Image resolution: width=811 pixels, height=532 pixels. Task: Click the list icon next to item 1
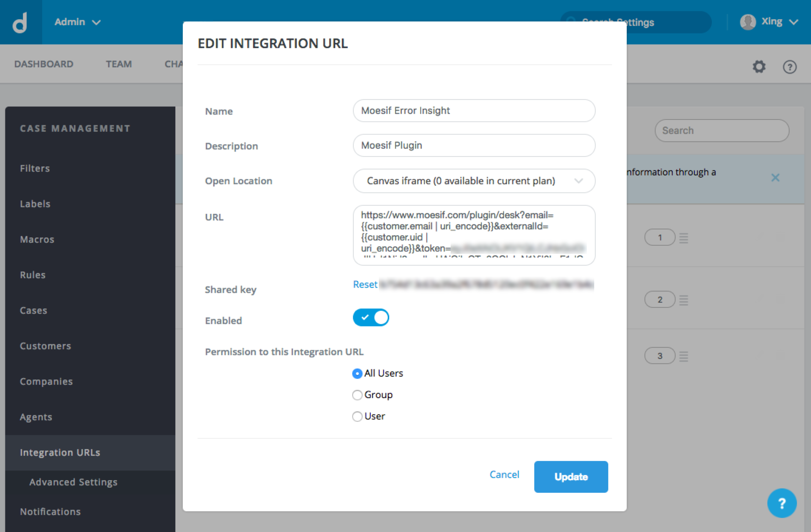pos(684,237)
